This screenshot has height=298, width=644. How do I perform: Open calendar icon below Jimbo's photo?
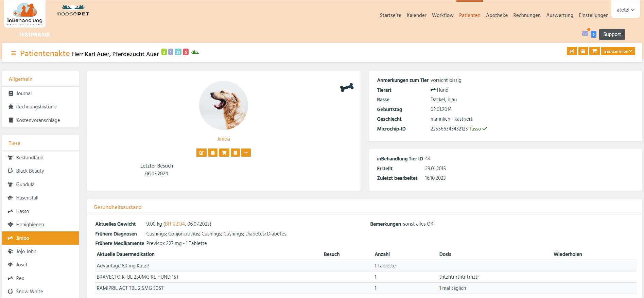(213, 153)
